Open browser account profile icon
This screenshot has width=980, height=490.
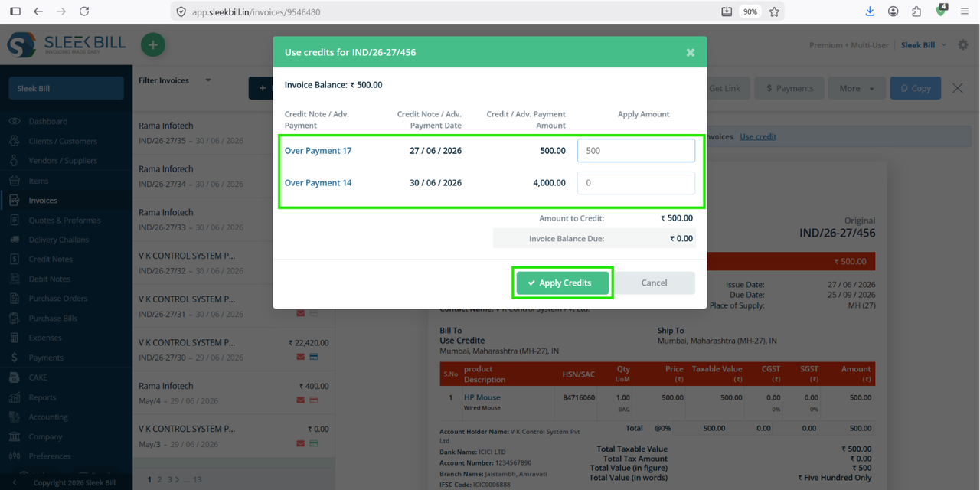[893, 11]
